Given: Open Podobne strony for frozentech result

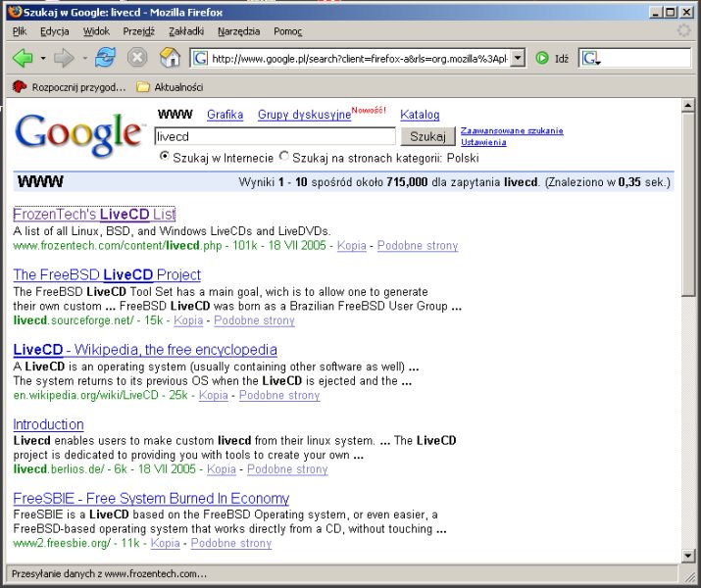Looking at the screenshot, I should (418, 246).
